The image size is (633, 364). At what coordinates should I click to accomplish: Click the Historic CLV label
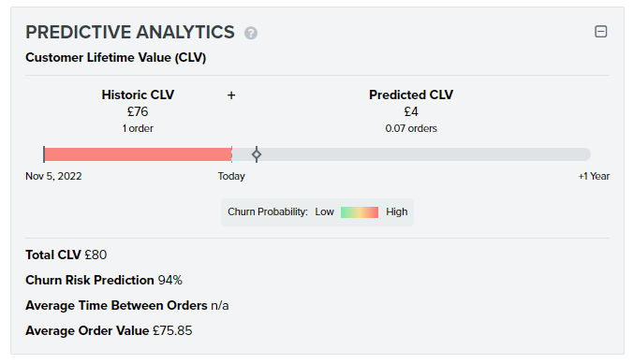point(138,95)
